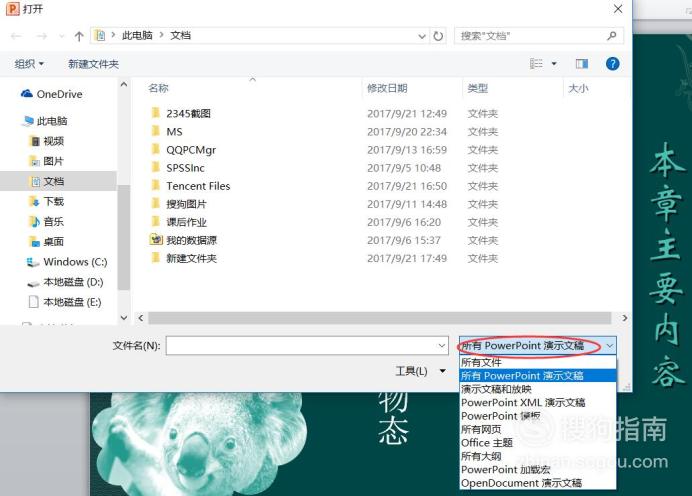This screenshot has width=692, height=496.
Task: Click the Forward navigation arrow
Action: pyautogui.click(x=42, y=36)
